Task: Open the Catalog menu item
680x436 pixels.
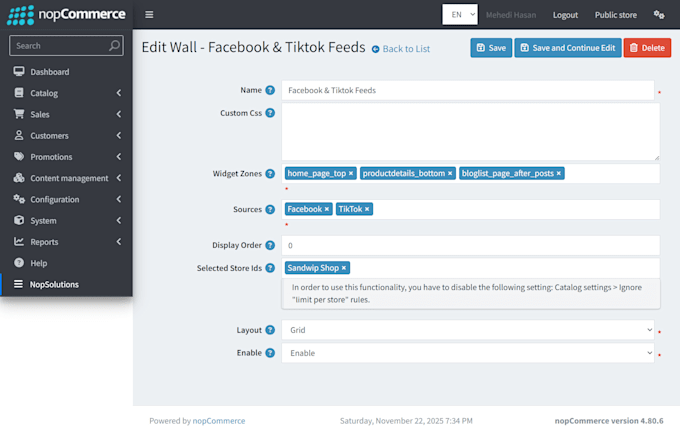Action: pos(66,93)
